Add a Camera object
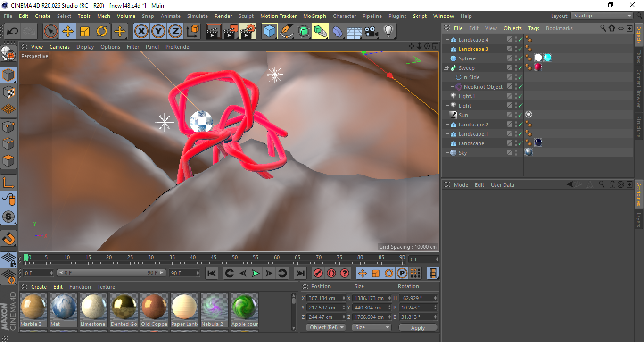Viewport: 644px width, 342px height. pyautogui.click(x=372, y=32)
